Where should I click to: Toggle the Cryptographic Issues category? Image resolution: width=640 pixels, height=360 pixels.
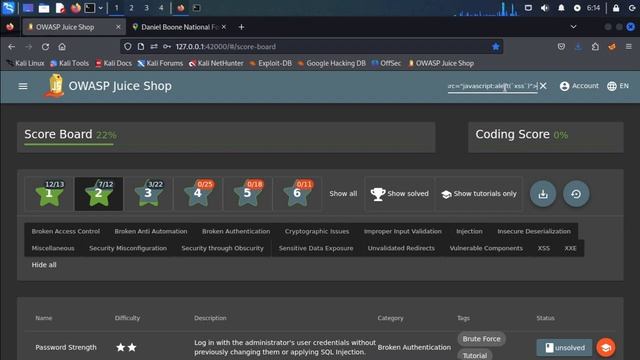[x=317, y=231]
